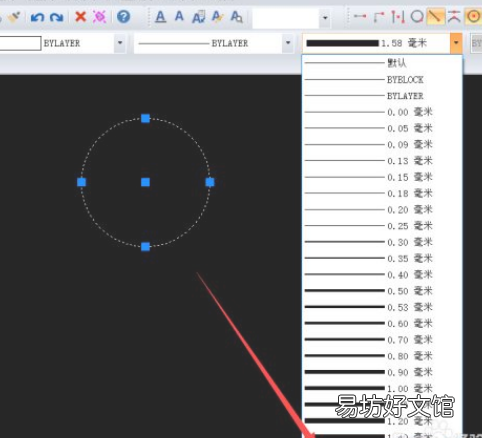Viewport: 482px width, 438px height.
Task: Choose 0.30 毫米 lineweight option
Action: pos(382,242)
